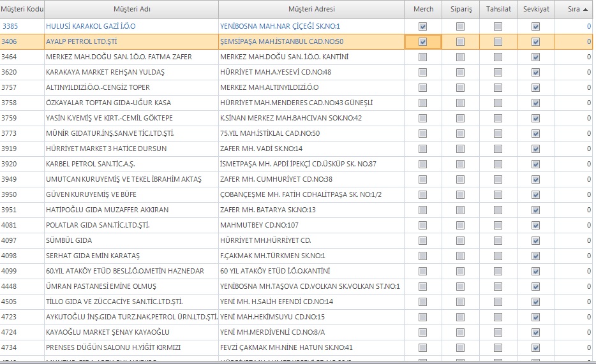Sort by the Müşteri Adresi column header

coord(311,9)
